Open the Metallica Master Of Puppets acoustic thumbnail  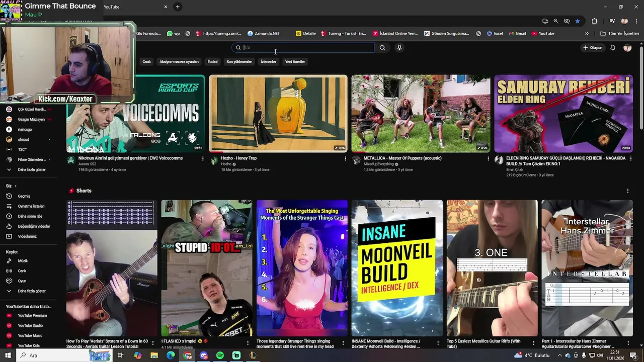coord(421,114)
